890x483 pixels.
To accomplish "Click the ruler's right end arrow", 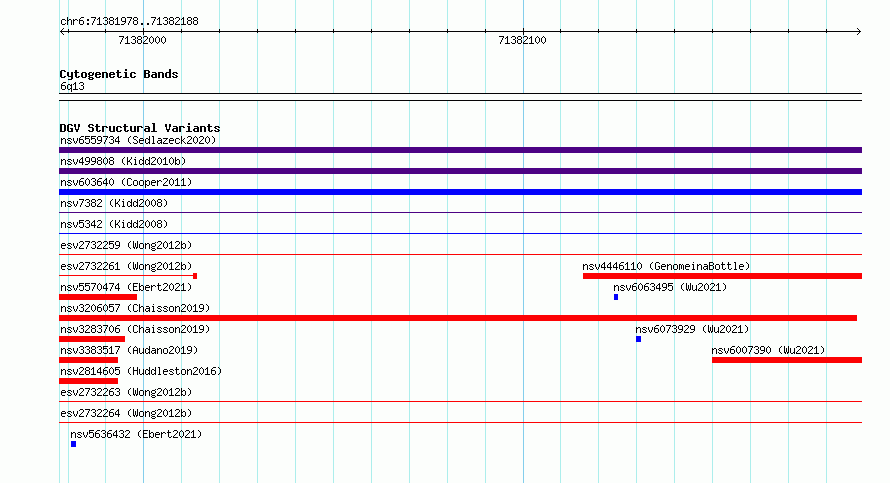I will (858, 32).
